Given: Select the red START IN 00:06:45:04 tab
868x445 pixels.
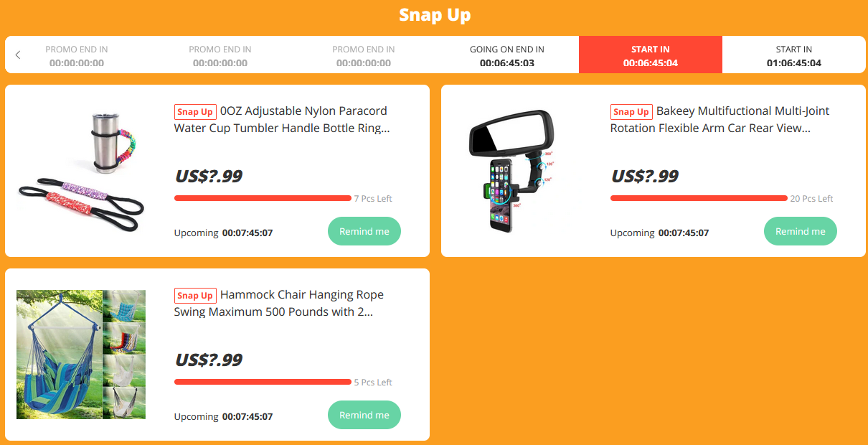Looking at the screenshot, I should (x=651, y=55).
